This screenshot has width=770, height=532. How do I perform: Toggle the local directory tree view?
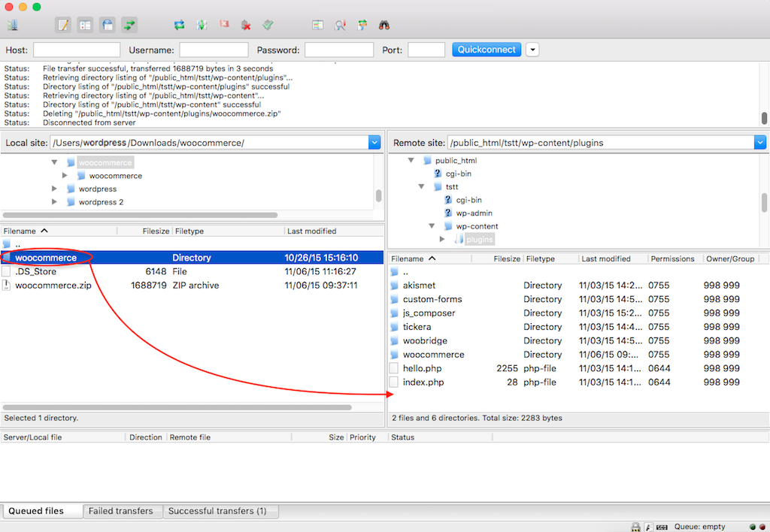coord(86,25)
